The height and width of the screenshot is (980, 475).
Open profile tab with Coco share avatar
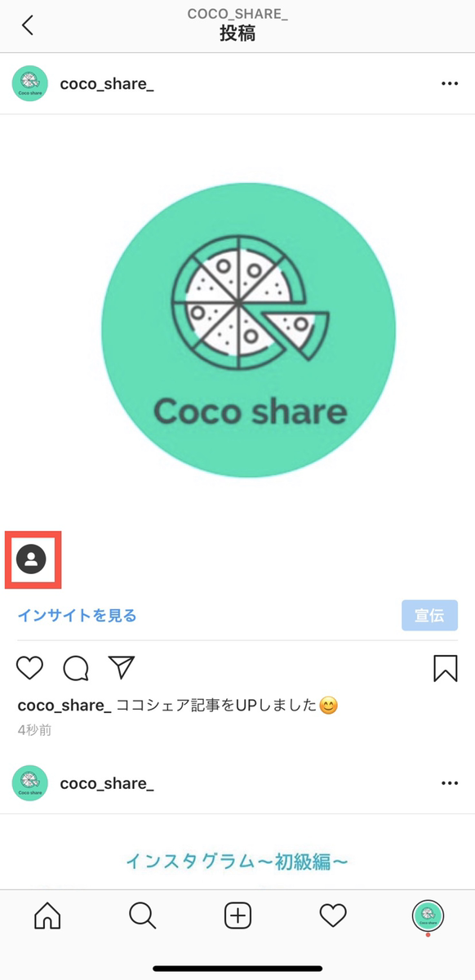428,916
